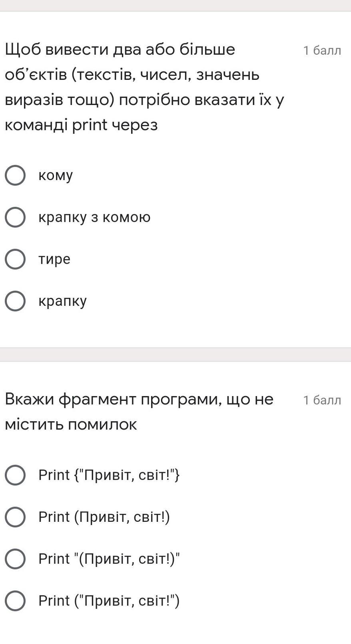This screenshot has height=644, width=351.
Task: Click the "кому" answer label text
Action: pyautogui.click(x=56, y=175)
